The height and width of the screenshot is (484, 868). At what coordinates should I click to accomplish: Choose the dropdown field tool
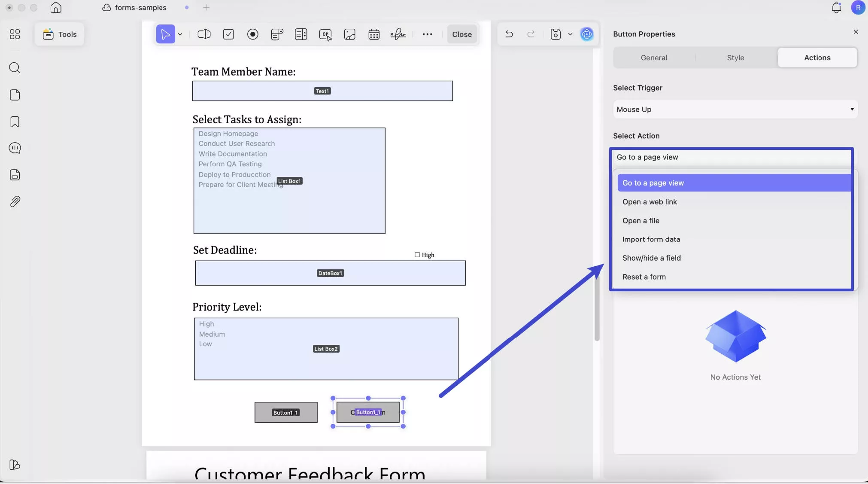(277, 34)
